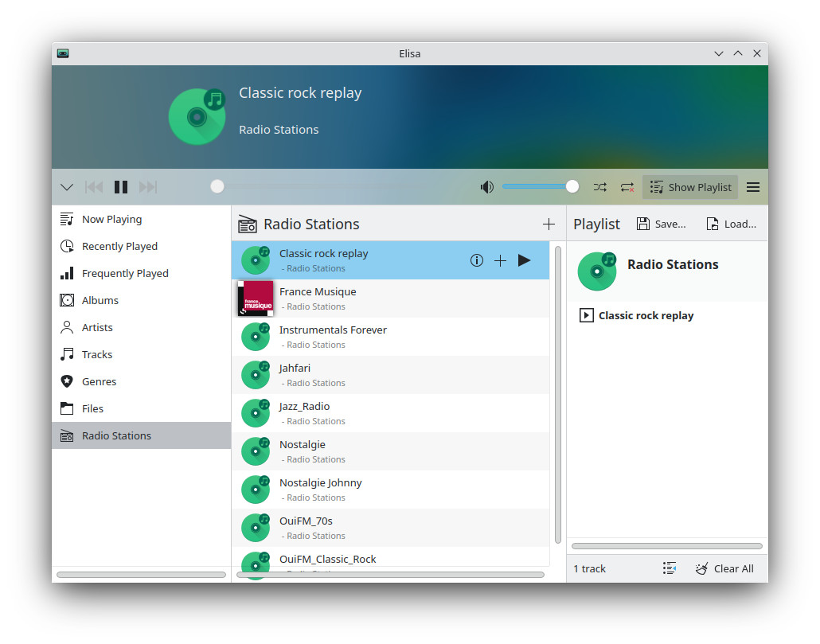Screen dimensions: 820x644
Task: Click Radio Stations subtitle in header
Action: pyautogui.click(x=279, y=130)
